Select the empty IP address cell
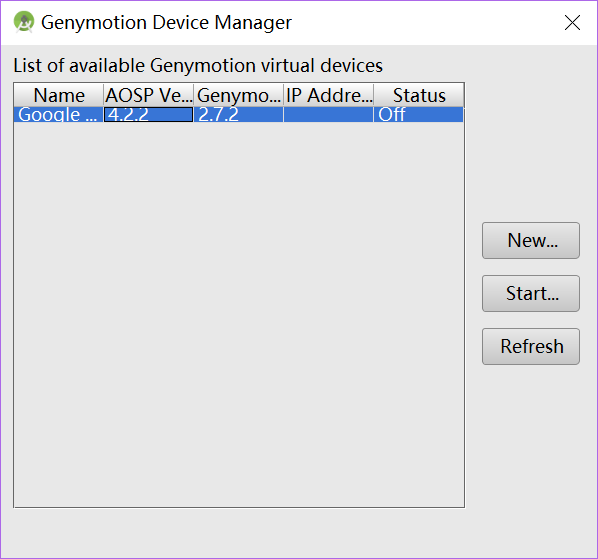The width and height of the screenshot is (598, 559). [x=329, y=114]
